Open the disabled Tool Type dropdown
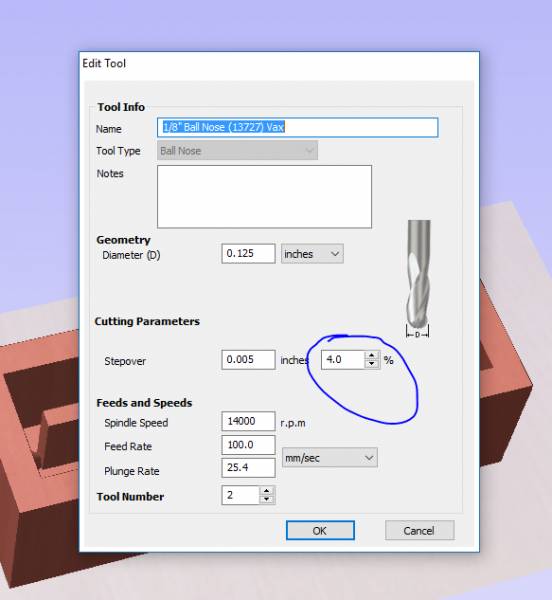 coord(237,150)
